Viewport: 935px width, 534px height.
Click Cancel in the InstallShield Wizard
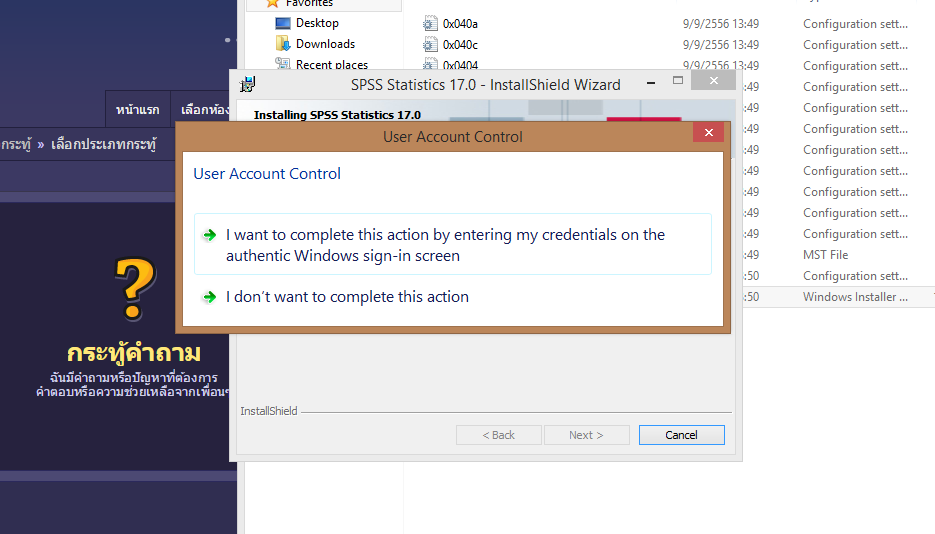click(682, 435)
